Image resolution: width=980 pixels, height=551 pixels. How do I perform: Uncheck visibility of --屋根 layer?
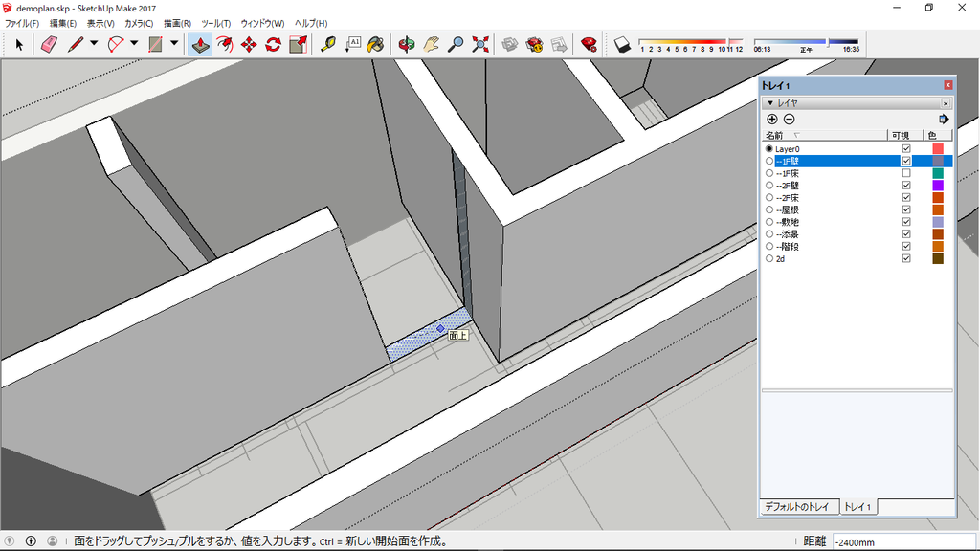coord(906,209)
